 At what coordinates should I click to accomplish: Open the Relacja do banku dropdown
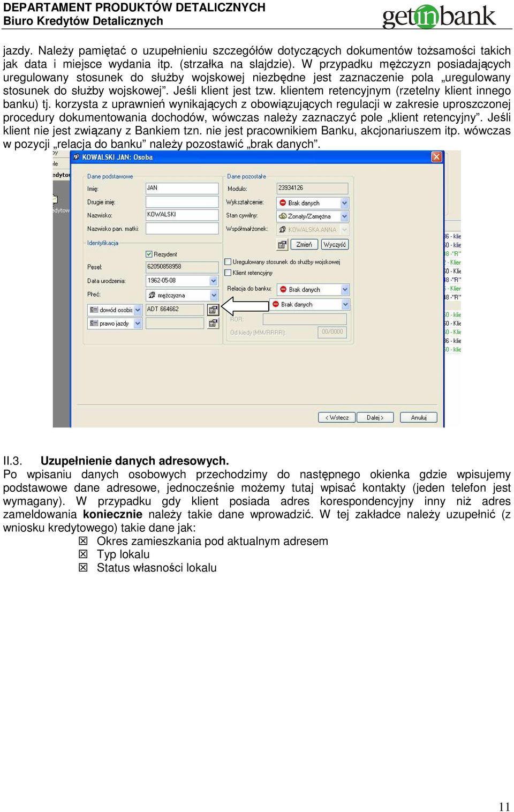(x=345, y=290)
